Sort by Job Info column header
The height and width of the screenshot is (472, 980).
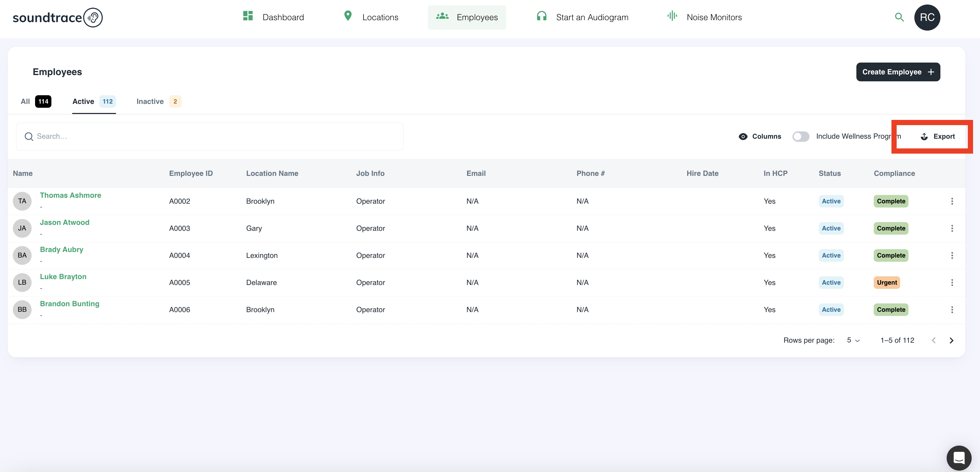pos(370,173)
